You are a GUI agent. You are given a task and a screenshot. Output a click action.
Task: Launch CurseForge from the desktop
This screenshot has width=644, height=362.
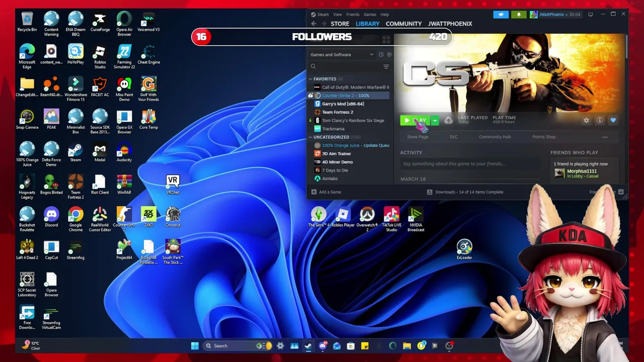pos(100,22)
